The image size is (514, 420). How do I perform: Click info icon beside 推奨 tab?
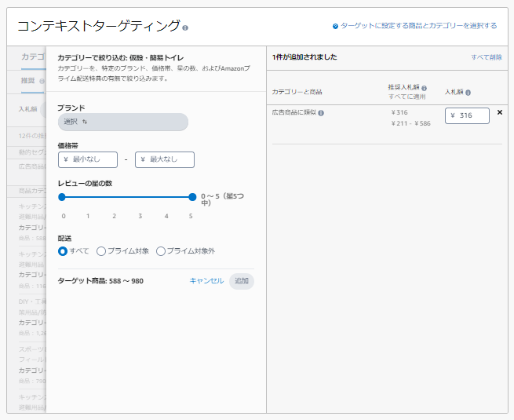click(42, 81)
